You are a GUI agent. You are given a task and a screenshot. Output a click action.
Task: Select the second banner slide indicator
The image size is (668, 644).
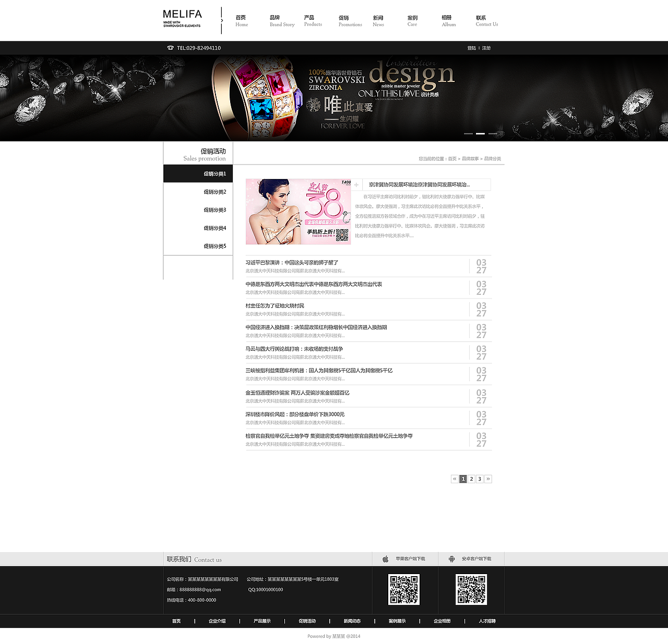point(480,134)
